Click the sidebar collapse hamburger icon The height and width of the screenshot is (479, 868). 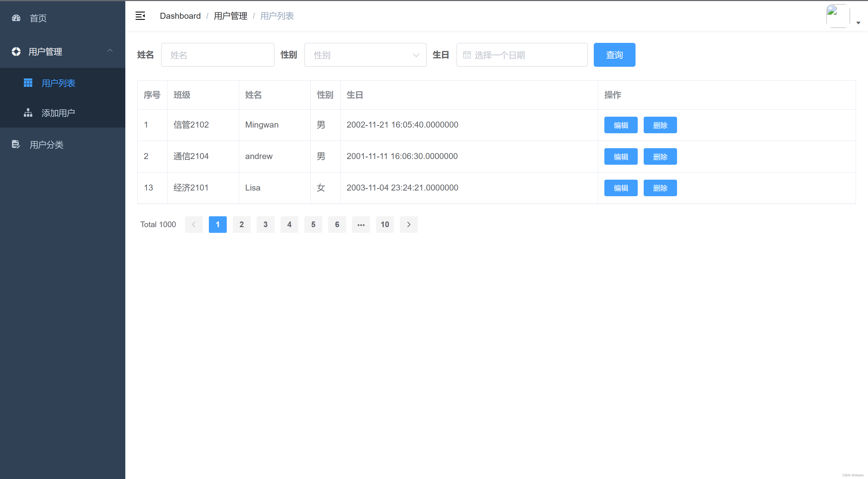tap(140, 15)
